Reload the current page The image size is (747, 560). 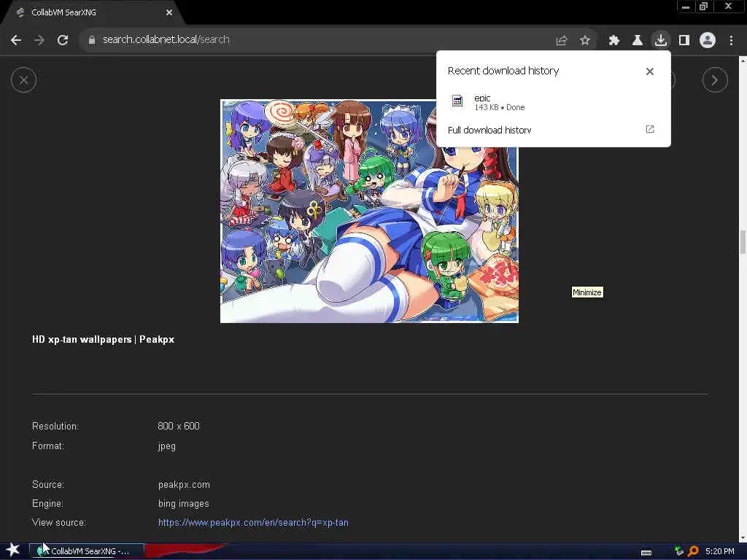63,40
